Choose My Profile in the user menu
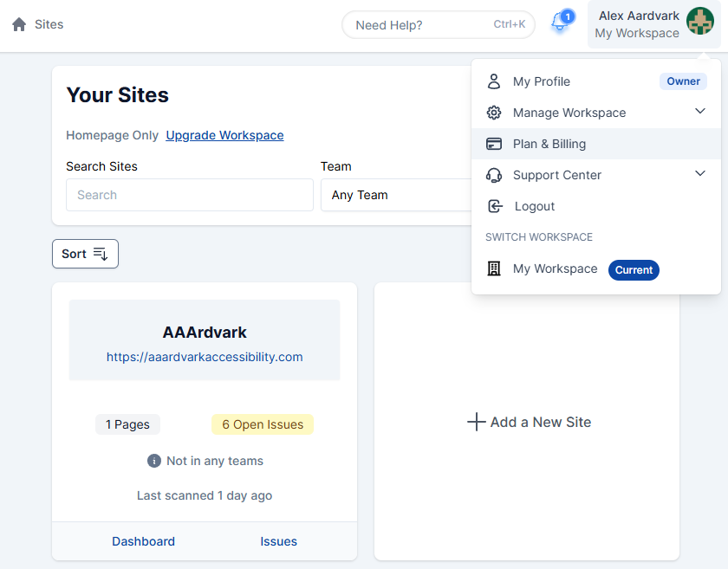 (x=542, y=81)
